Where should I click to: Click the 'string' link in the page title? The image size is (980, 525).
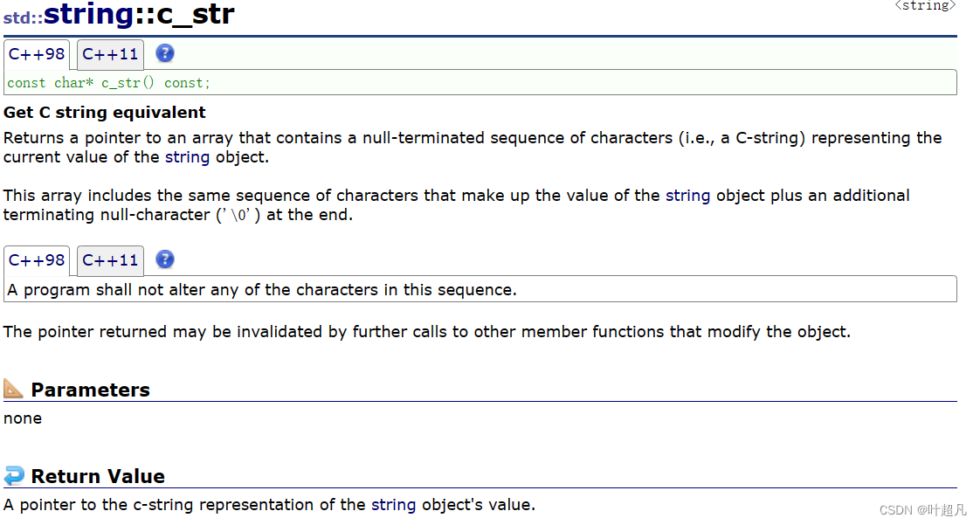(x=86, y=14)
